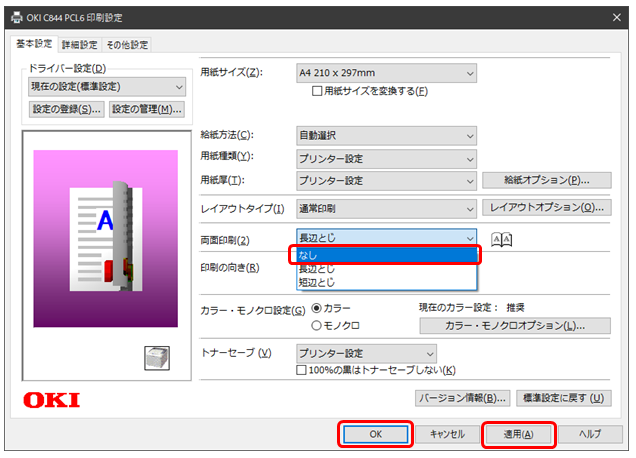Click the キャンセル button

point(447,434)
